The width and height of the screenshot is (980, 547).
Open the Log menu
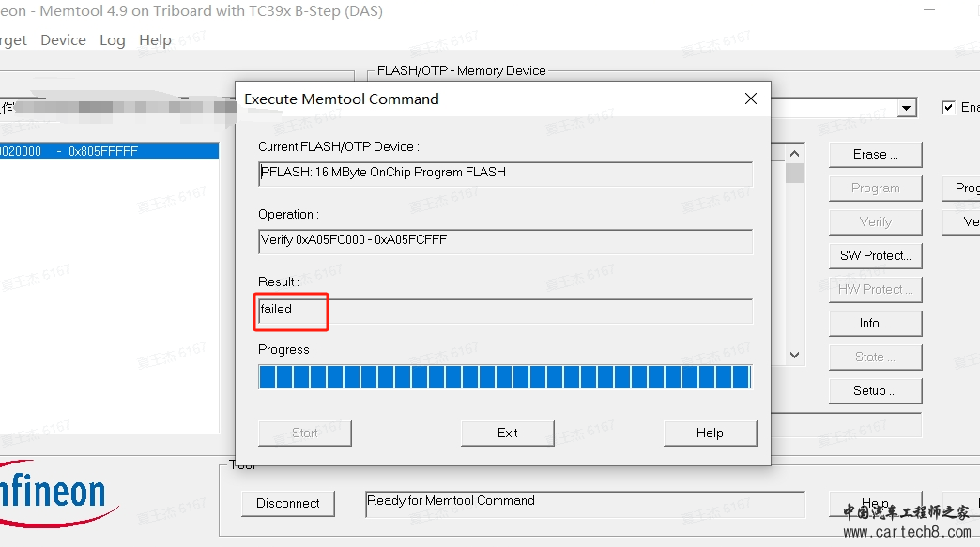(113, 40)
